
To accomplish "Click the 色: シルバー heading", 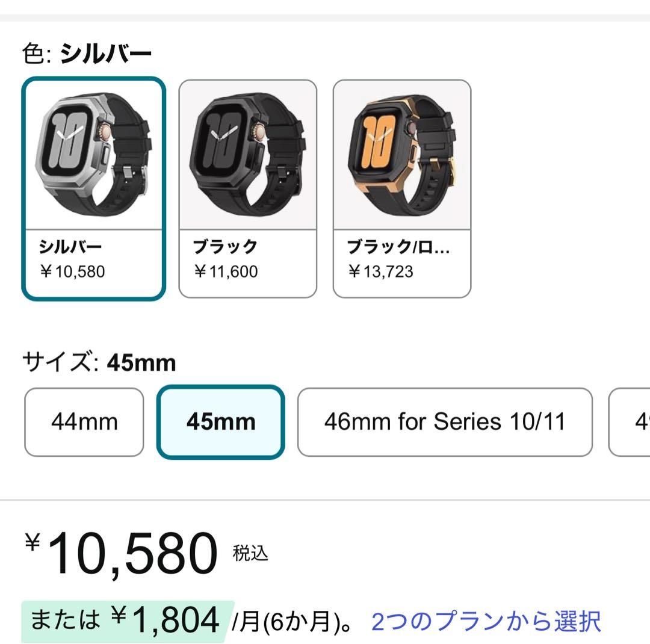I will coord(87,55).
